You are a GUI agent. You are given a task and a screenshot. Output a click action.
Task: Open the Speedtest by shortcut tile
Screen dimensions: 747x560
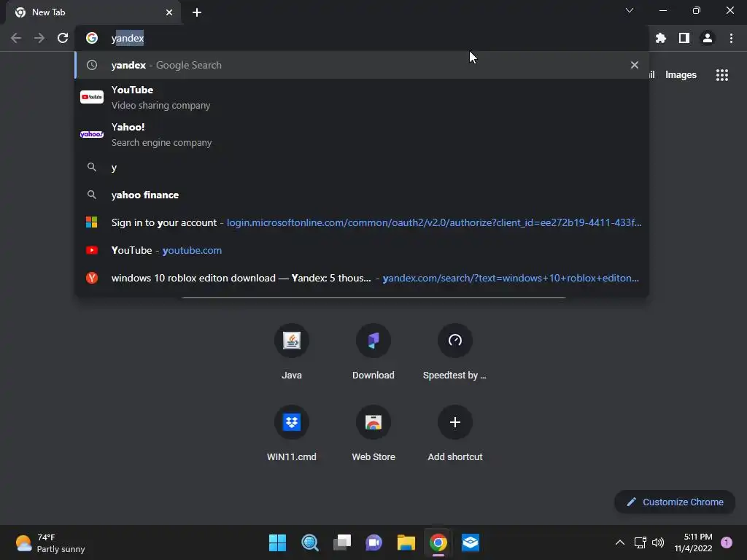click(455, 351)
